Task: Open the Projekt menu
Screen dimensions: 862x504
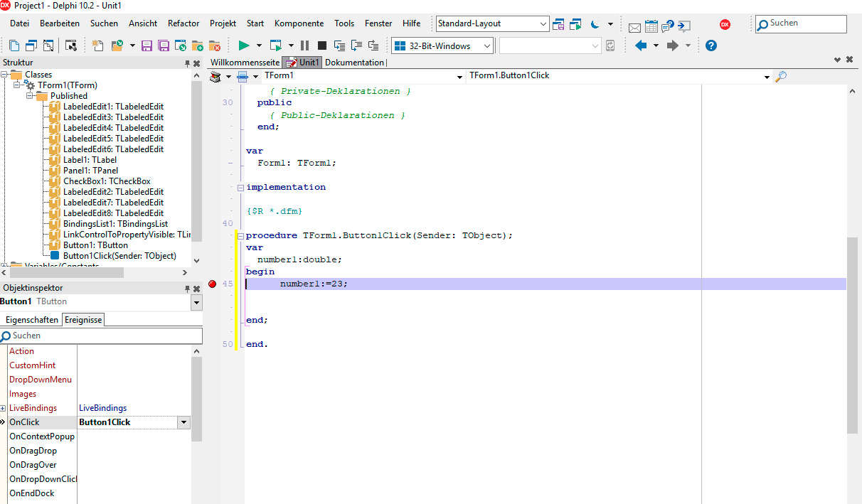Action: (223, 23)
